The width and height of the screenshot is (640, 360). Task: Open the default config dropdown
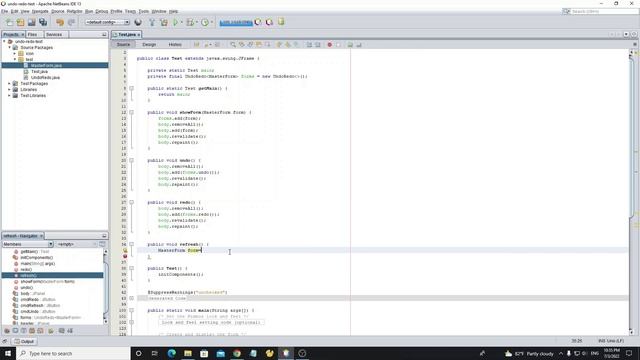tap(107, 22)
